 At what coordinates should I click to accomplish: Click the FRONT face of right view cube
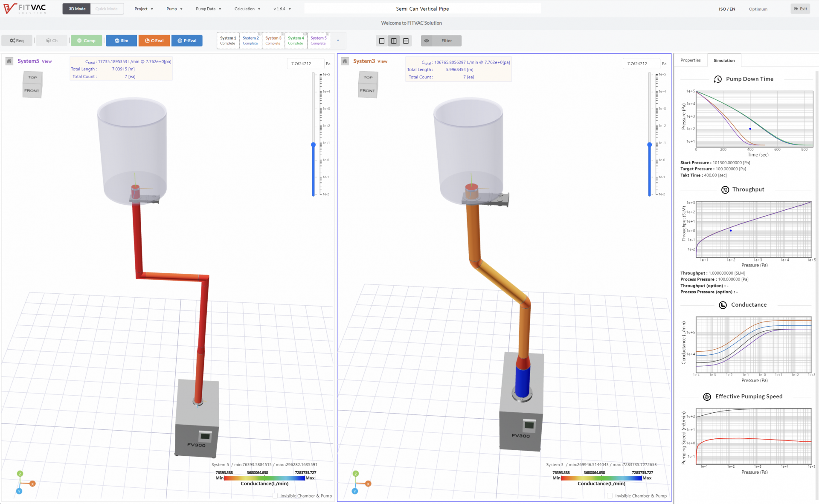[367, 91]
